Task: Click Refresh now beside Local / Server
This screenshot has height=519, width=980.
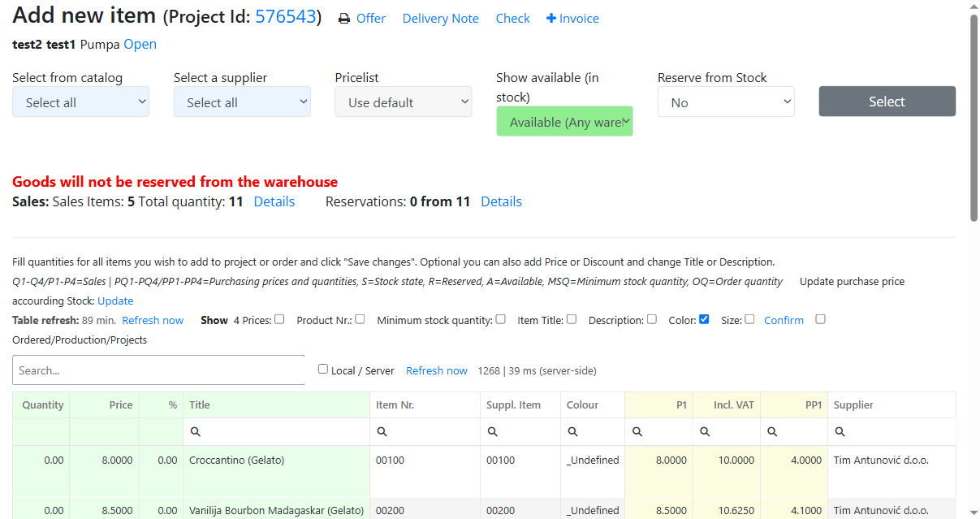Action: (437, 370)
